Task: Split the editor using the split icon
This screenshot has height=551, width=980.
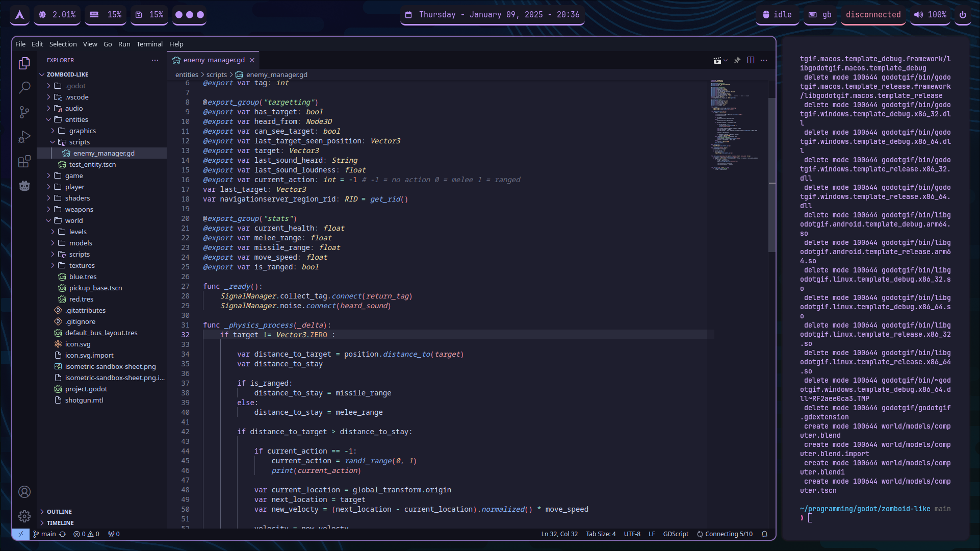Action: tap(751, 60)
